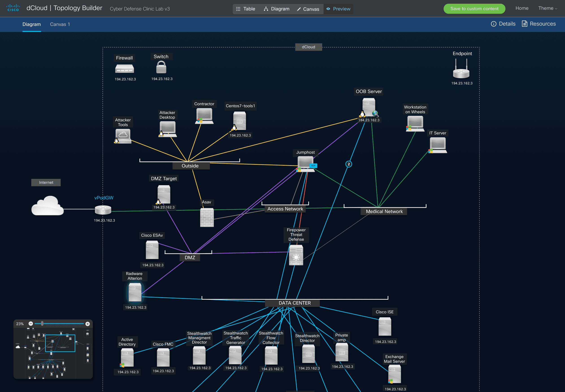Switch to Diagram view in top toolbar
The image size is (565, 392).
(x=277, y=9)
